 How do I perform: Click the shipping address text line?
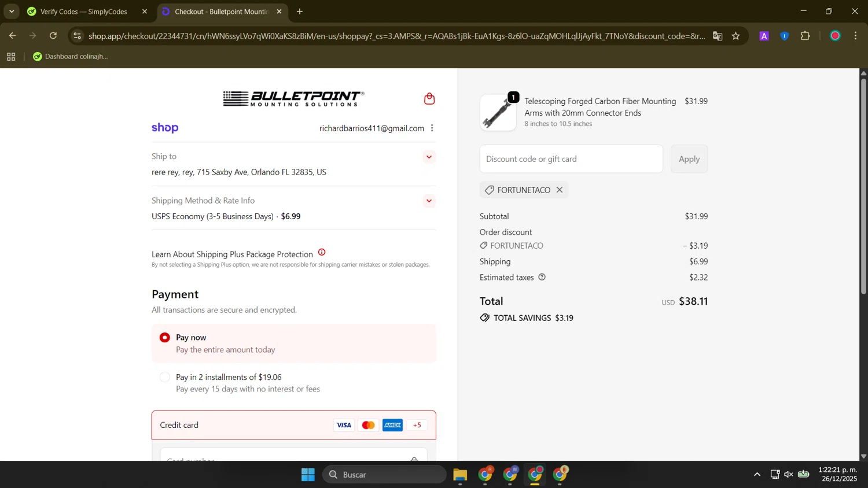[239, 172]
